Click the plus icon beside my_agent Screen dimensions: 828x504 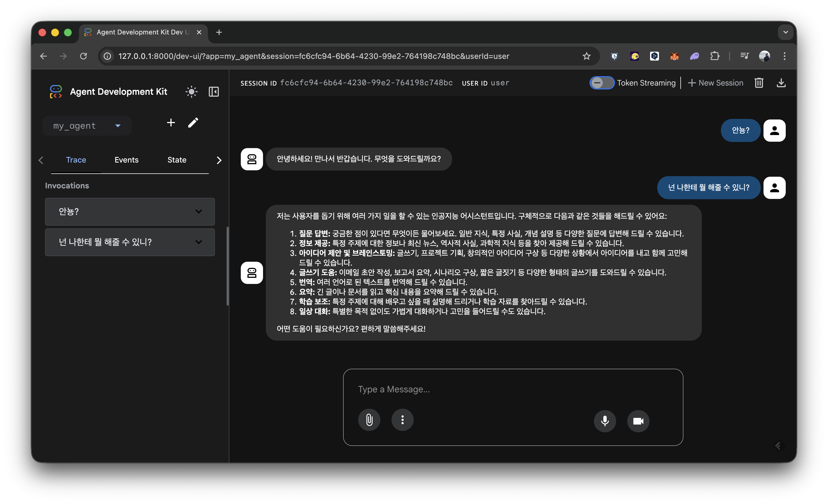171,123
